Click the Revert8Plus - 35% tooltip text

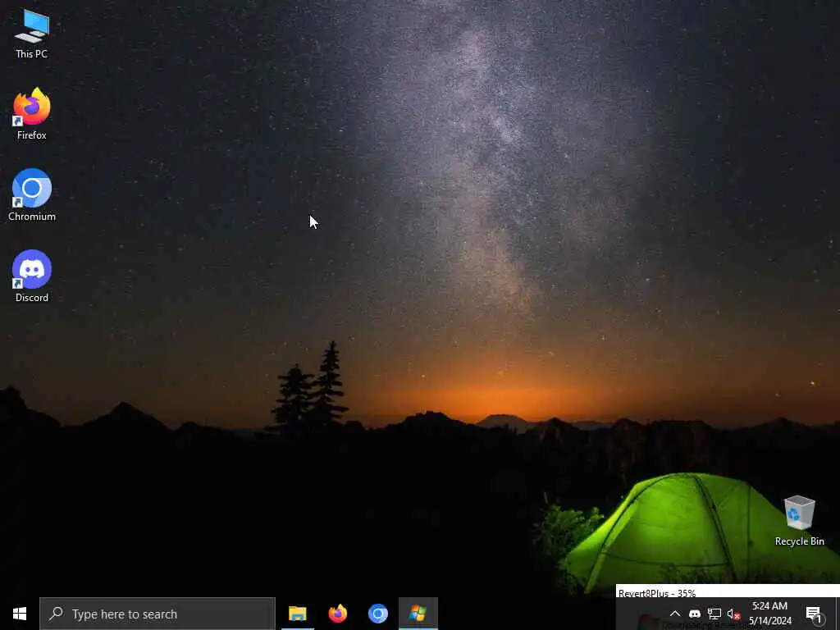pos(657,593)
